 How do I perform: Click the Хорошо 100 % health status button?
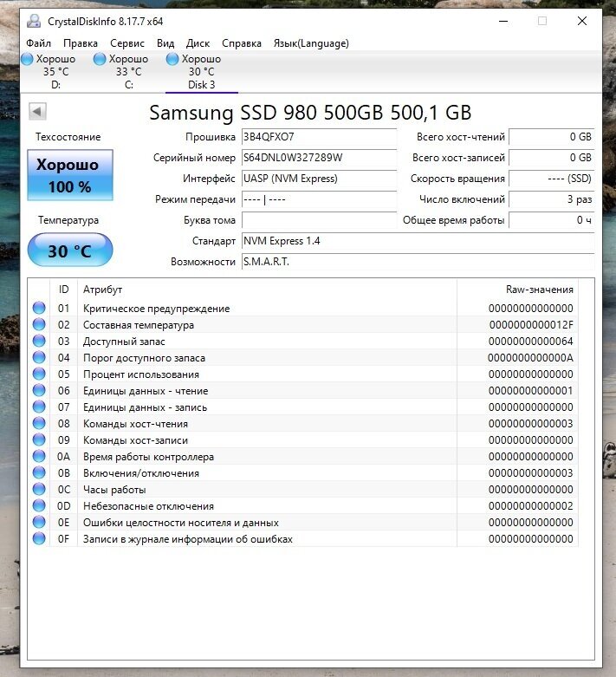point(70,175)
